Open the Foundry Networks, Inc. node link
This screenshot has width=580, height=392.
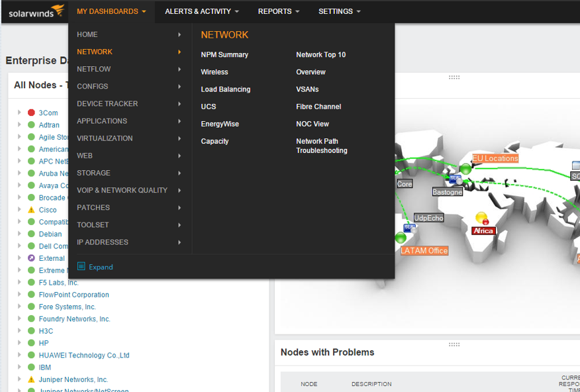click(x=74, y=318)
